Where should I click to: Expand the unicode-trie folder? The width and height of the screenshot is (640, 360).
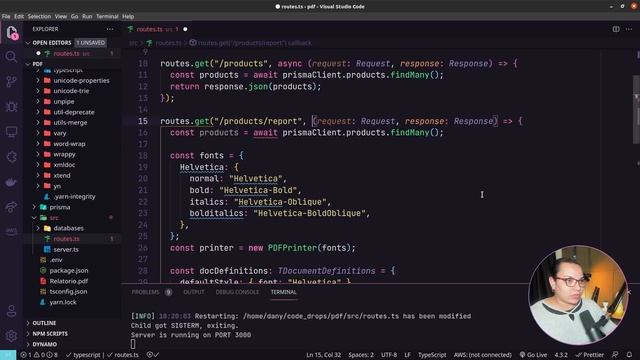pyautogui.click(x=71, y=91)
